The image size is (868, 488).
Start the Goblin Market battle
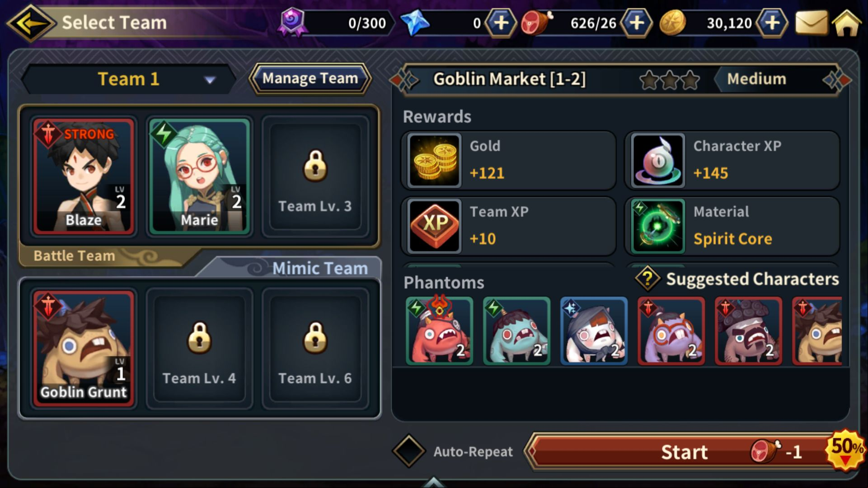click(x=685, y=451)
